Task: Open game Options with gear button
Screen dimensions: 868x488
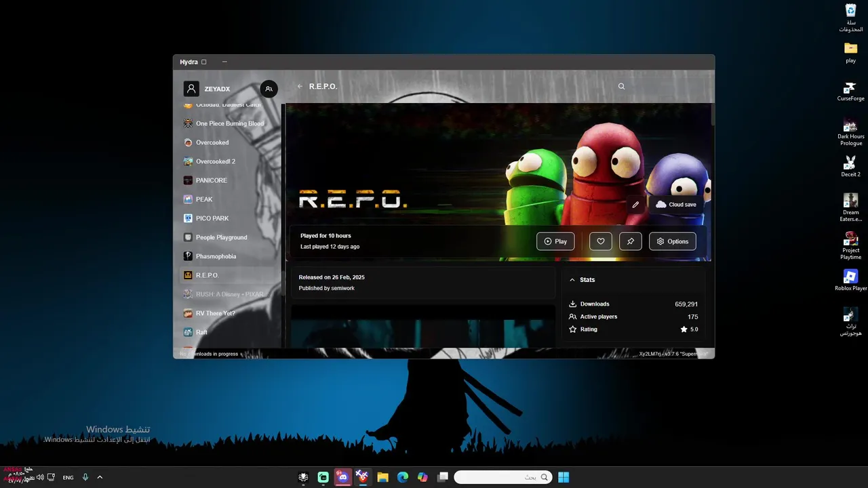Action: click(x=672, y=241)
